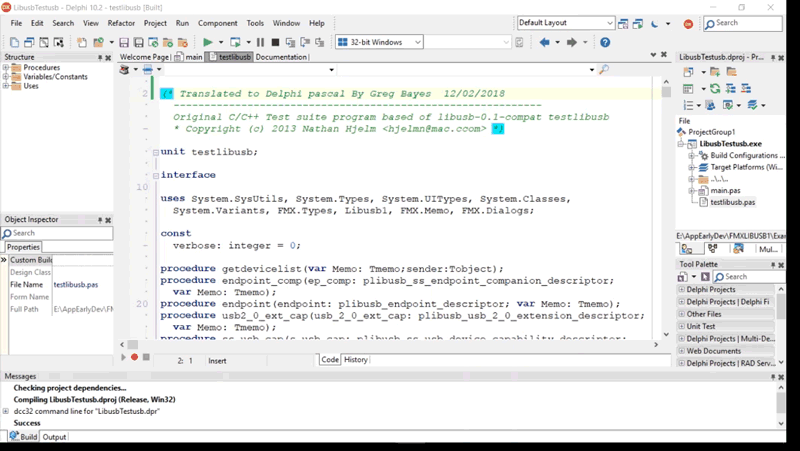Screen dimensions: 800x451
Task: Switch to the Output tab in Messages
Action: (x=54, y=437)
